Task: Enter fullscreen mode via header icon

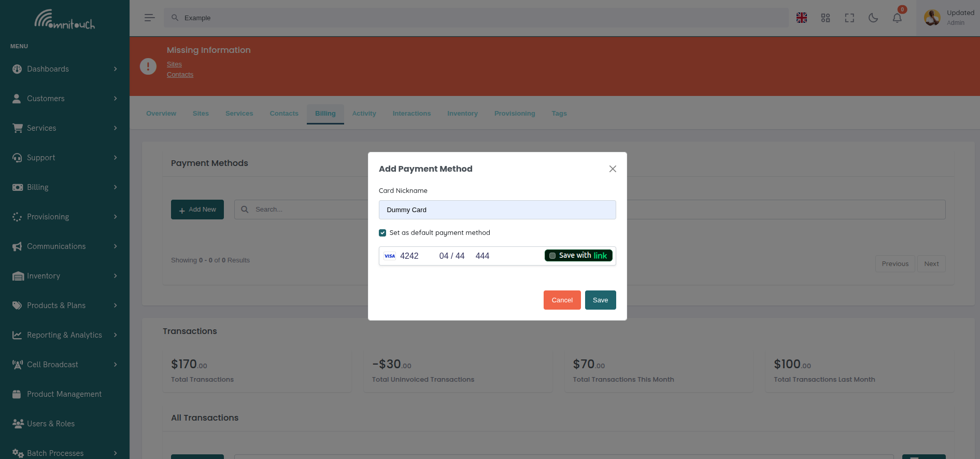Action: click(x=849, y=18)
